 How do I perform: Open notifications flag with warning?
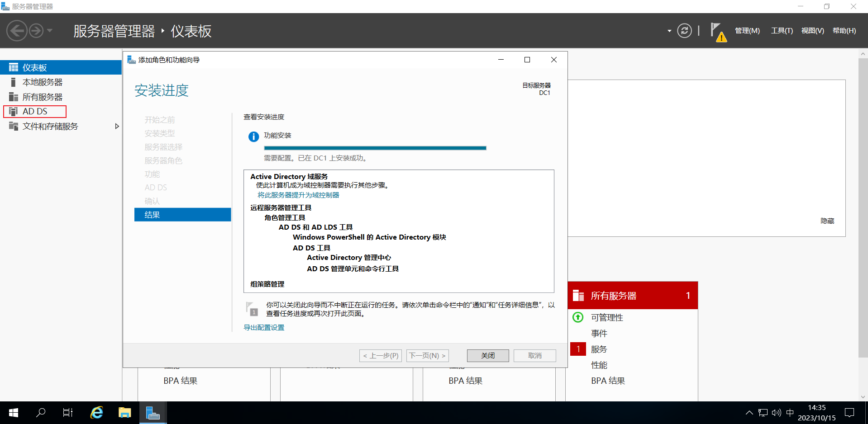pyautogui.click(x=718, y=32)
